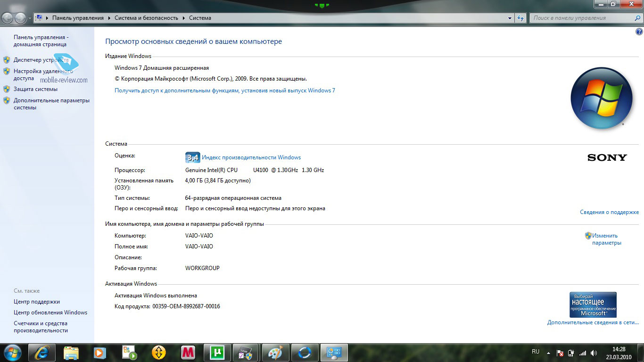644x362 pixels.
Task: Open the blue Help question mark icon
Action: click(x=639, y=32)
